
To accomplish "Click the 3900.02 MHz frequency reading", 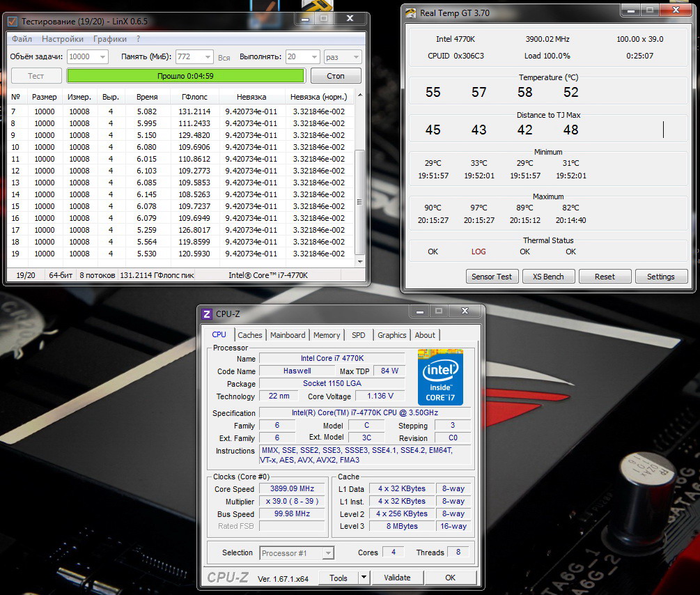I will tap(547, 39).
